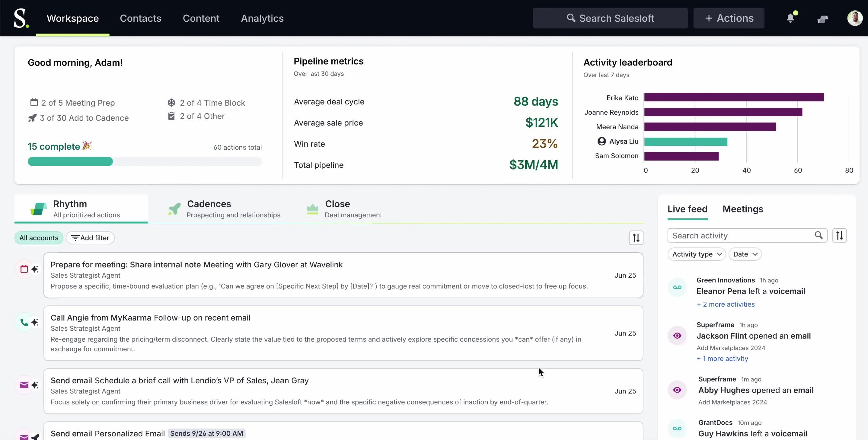The image size is (868, 440).
Task: Click the search magnifier in Search activity
Action: click(819, 235)
